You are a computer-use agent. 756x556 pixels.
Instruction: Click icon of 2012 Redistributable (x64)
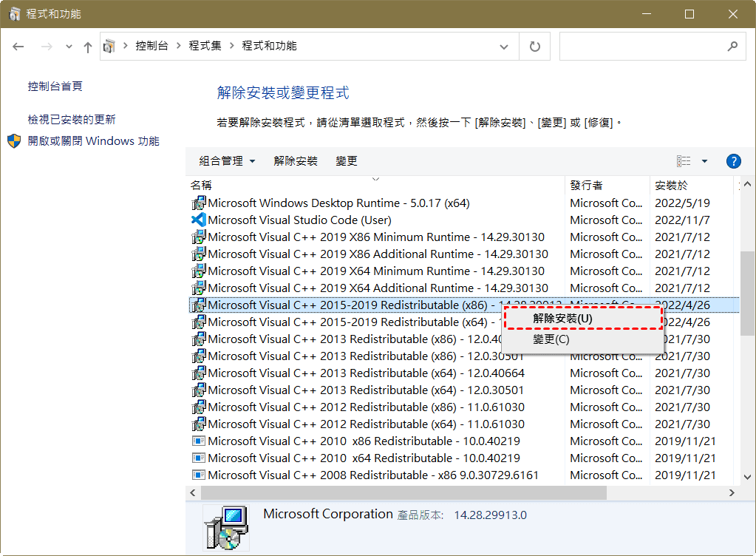click(199, 424)
